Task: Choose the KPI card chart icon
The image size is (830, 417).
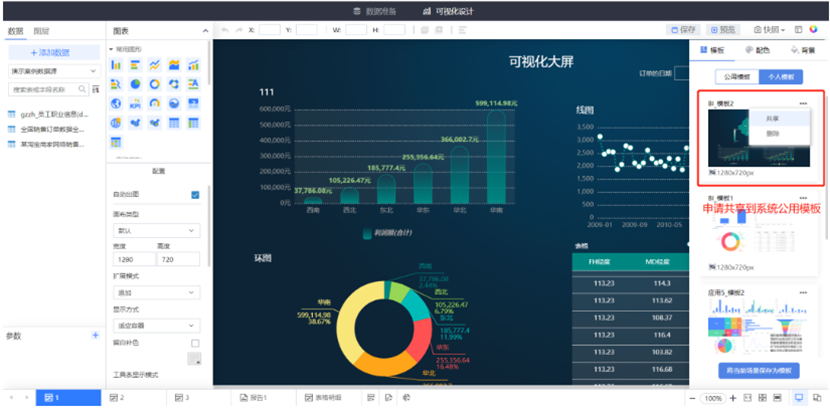Action: pyautogui.click(x=135, y=103)
